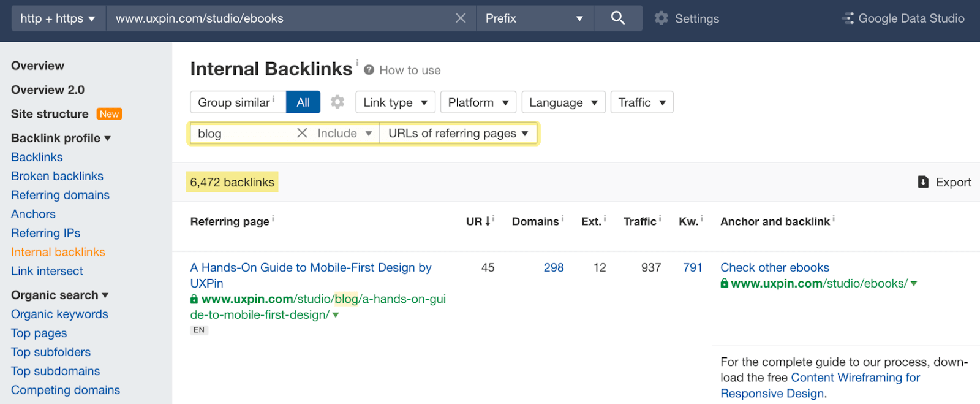Viewport: 980px width, 404px height.
Task: Open the Language filter dropdown
Action: [563, 102]
